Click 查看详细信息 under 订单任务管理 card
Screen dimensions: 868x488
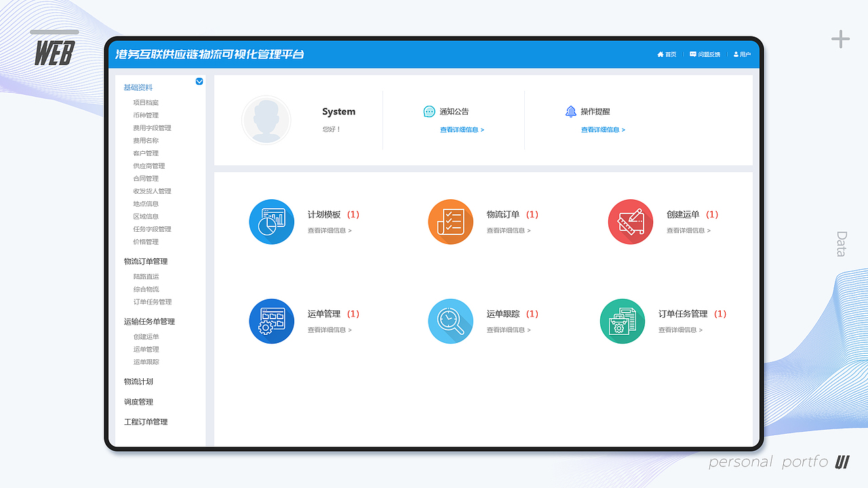pyautogui.click(x=680, y=330)
